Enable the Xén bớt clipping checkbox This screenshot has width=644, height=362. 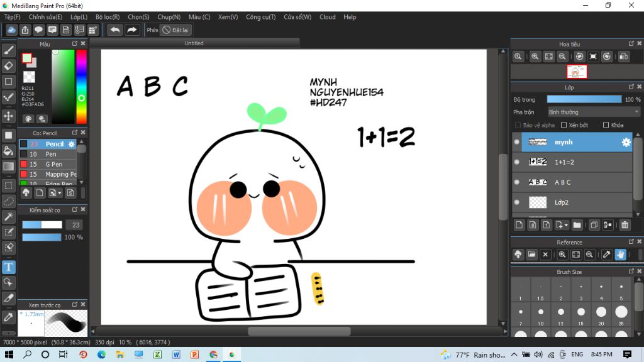[x=563, y=125]
